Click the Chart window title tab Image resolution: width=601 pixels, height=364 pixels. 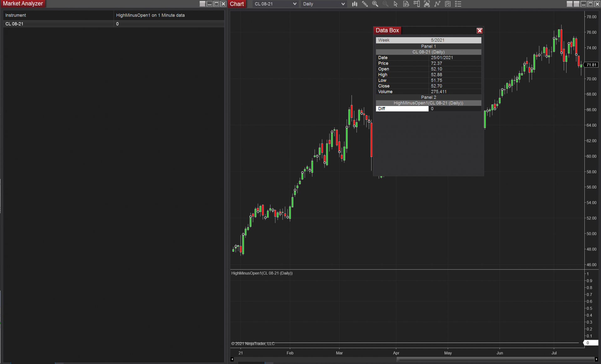click(x=237, y=4)
